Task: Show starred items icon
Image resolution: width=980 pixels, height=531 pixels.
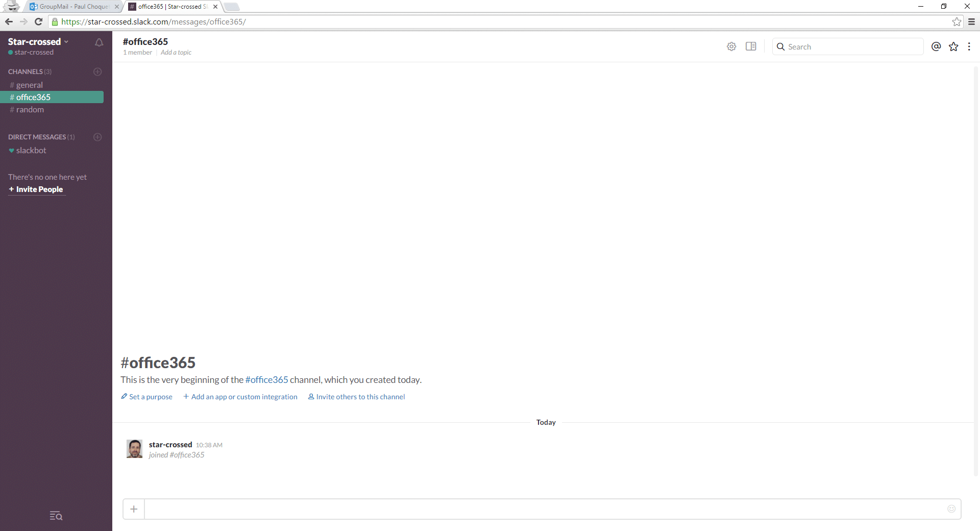Action: (953, 46)
